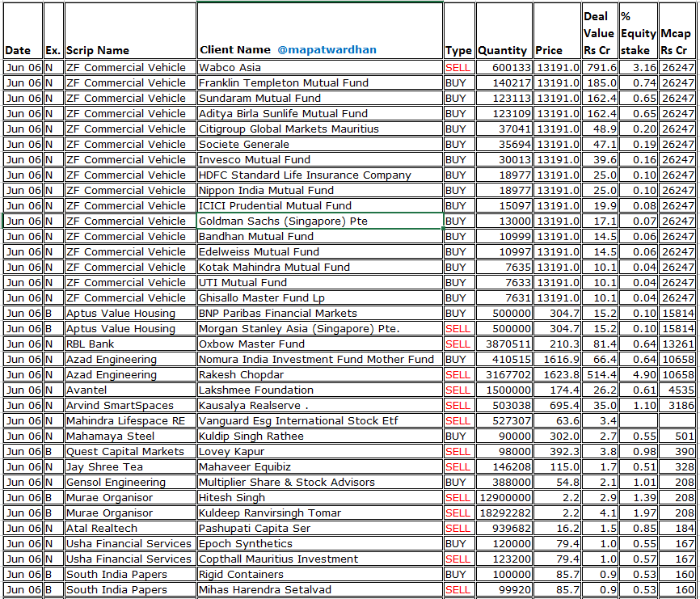Click the 791.6 deal value cell

click(600, 67)
